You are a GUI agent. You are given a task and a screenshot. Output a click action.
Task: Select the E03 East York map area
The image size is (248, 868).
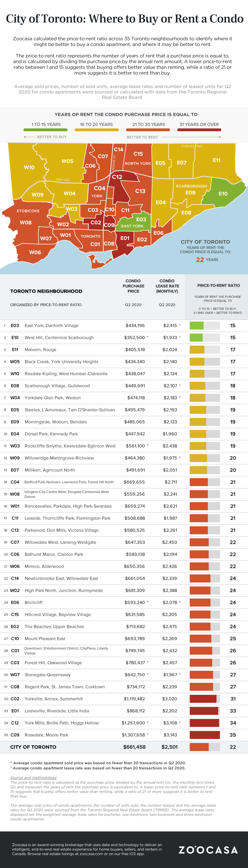141,219
